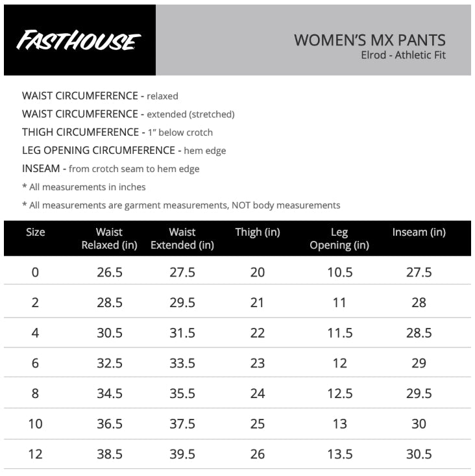
Task: Select the Size column header
Action: click(x=35, y=232)
